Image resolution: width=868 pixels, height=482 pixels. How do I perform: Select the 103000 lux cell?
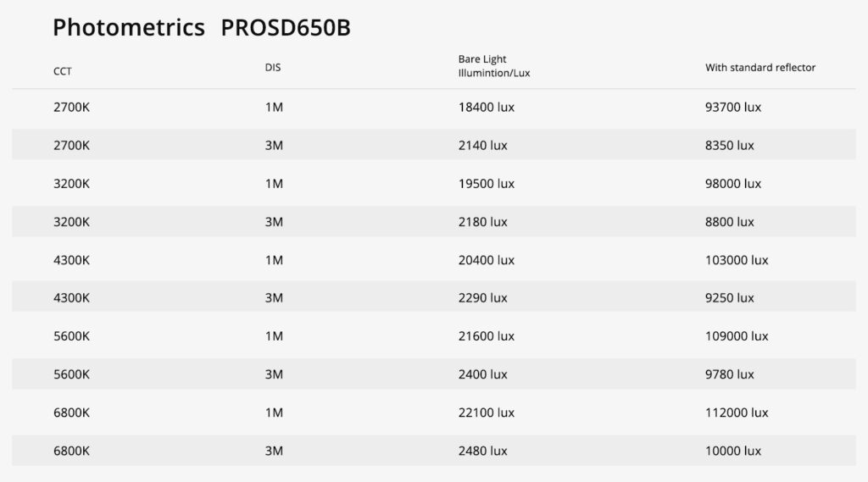[x=737, y=260]
